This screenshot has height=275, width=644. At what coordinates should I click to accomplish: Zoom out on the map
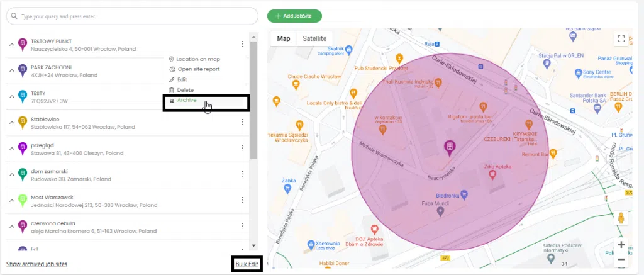tap(621, 259)
